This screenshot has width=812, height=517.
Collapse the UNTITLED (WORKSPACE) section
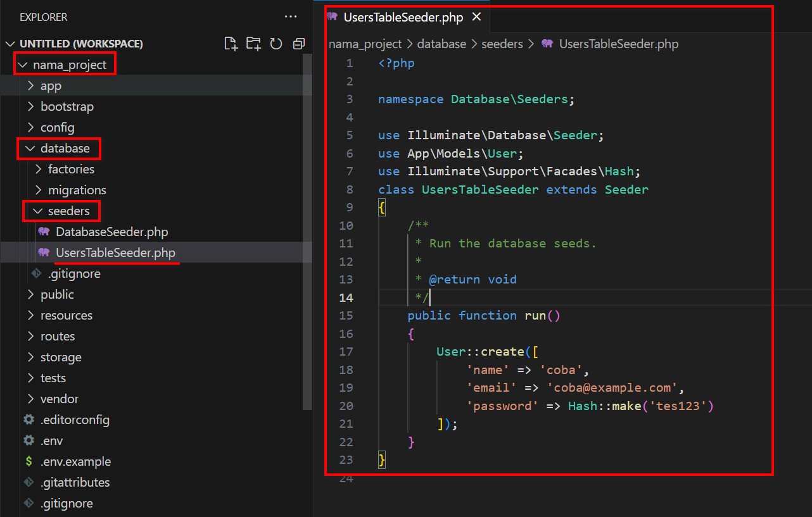(10, 44)
